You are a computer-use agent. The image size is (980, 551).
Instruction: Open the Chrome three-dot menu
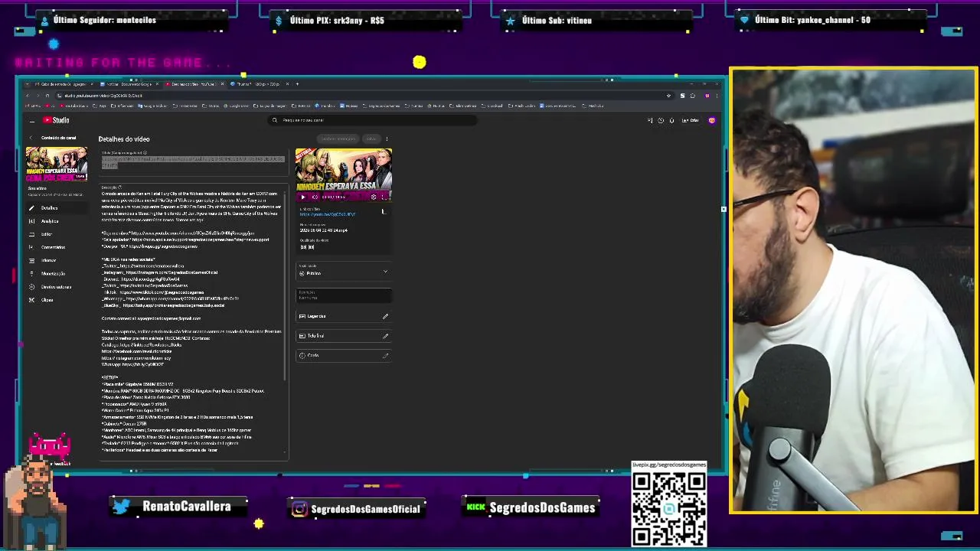717,96
